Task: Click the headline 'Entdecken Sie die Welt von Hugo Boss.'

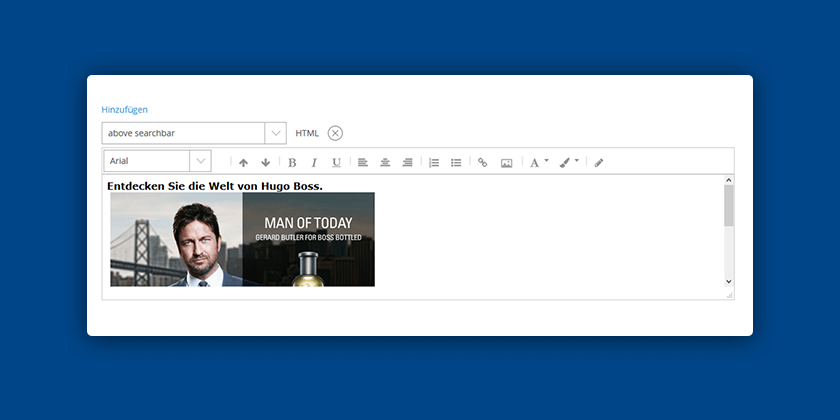Action: (215, 186)
